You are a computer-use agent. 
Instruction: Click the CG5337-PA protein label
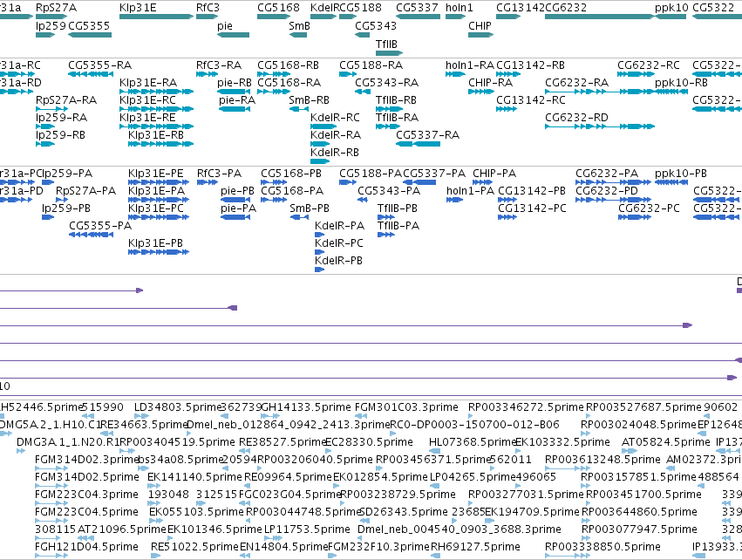point(434,174)
